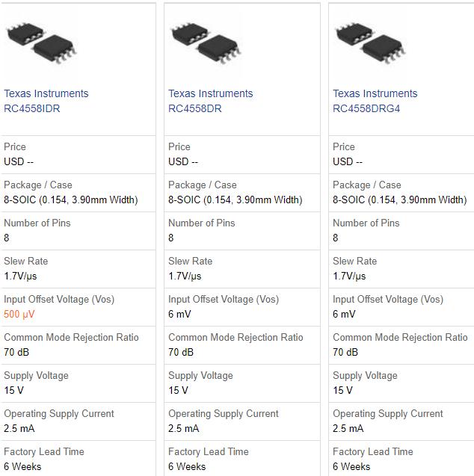Image resolution: width=474 pixels, height=476 pixels.
Task: Click Texas Instruments above RC4558DR
Action: click(x=210, y=93)
